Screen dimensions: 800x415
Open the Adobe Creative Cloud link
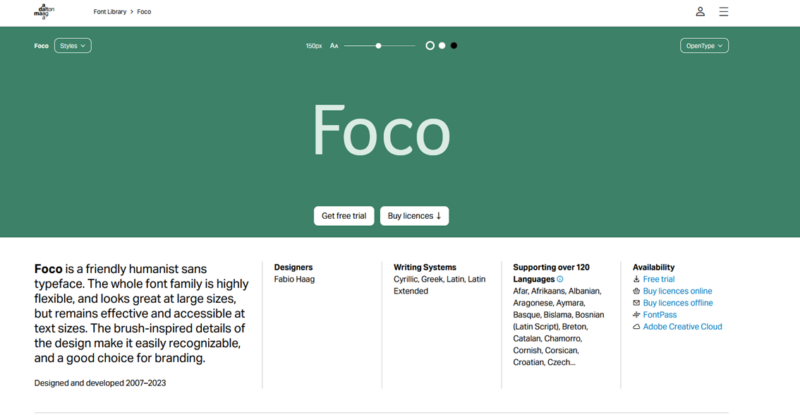click(683, 327)
